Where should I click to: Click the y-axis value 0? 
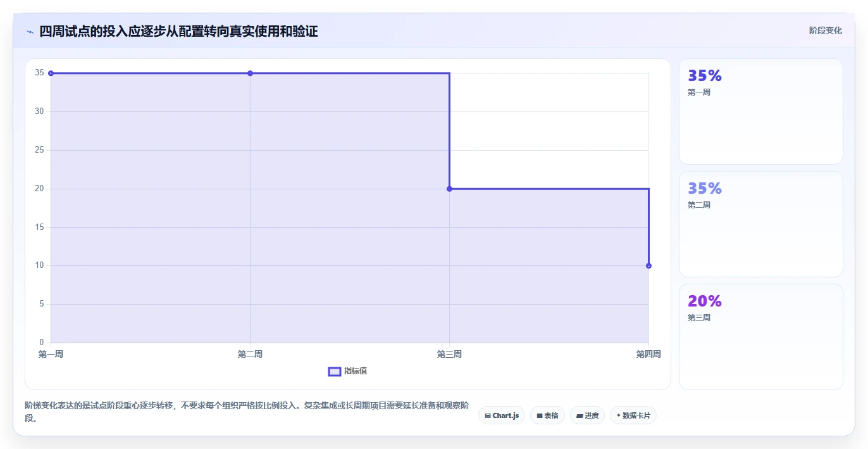pos(41,343)
